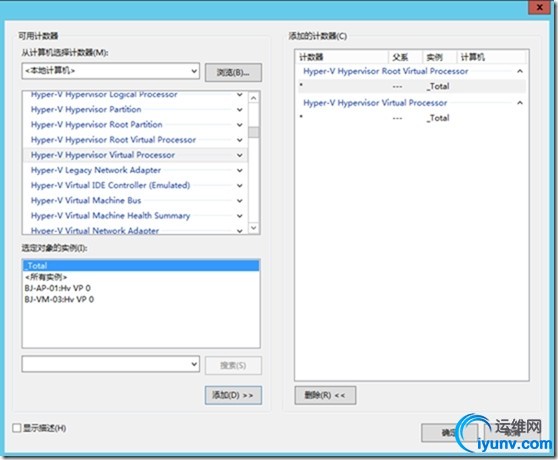Click the 父系 column header
The width and height of the screenshot is (558, 460).
(405, 57)
